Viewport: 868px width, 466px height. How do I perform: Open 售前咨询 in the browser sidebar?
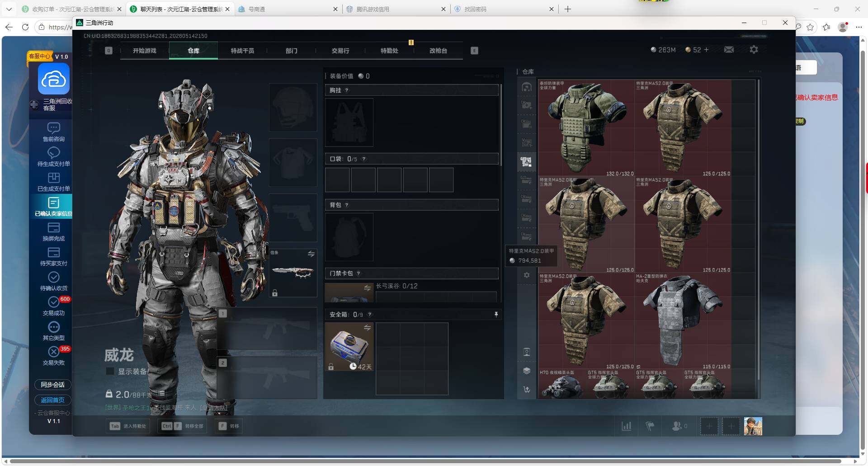click(x=54, y=132)
